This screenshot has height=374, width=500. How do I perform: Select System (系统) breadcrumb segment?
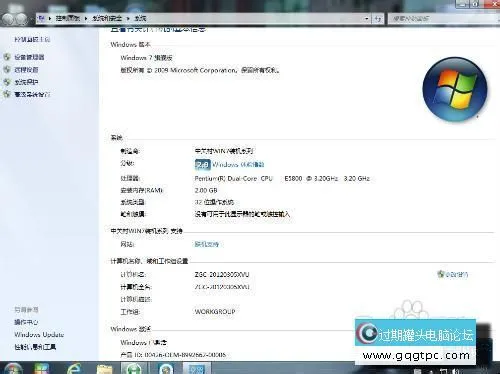[140, 18]
